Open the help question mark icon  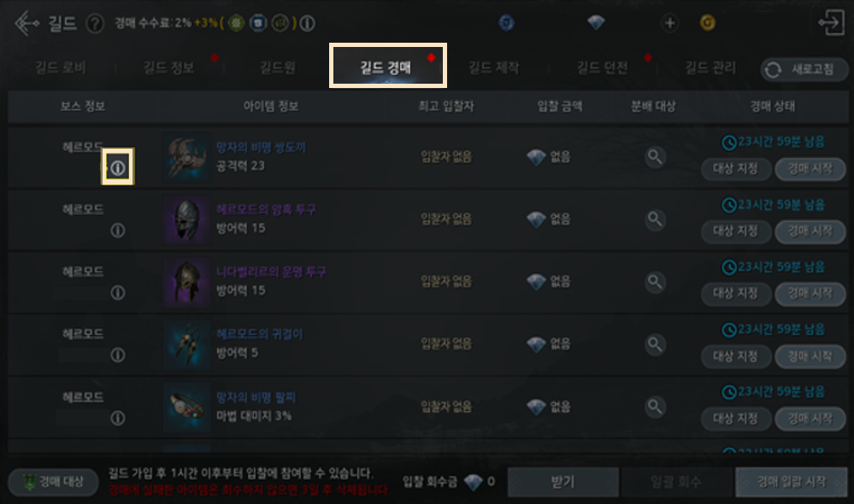95,23
